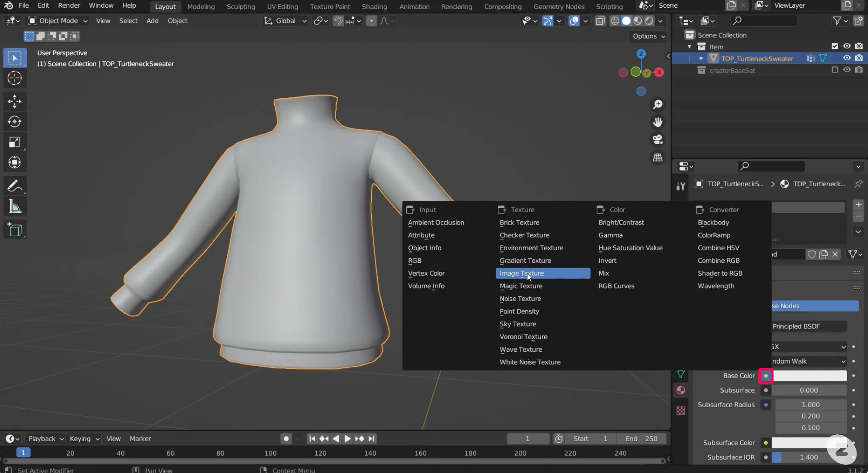Click the Marker timeline menu
868x473 pixels.
tap(140, 439)
